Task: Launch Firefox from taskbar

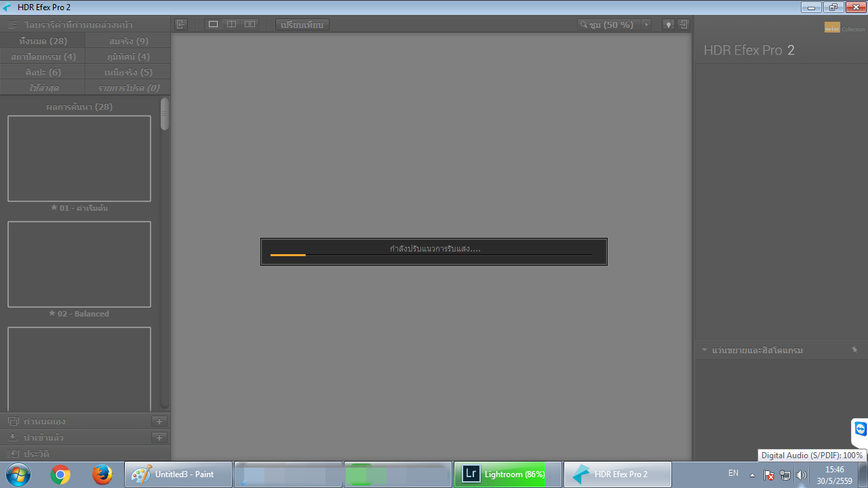Action: tap(102, 474)
